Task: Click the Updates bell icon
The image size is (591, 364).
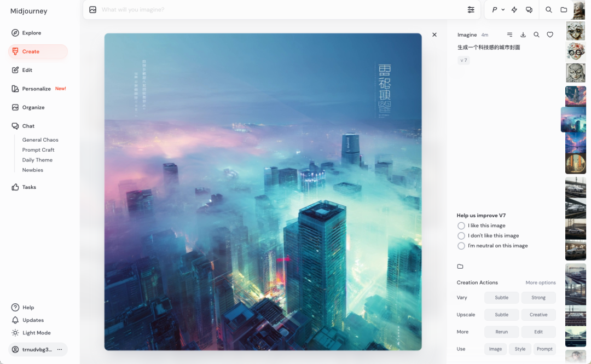Action: click(15, 320)
